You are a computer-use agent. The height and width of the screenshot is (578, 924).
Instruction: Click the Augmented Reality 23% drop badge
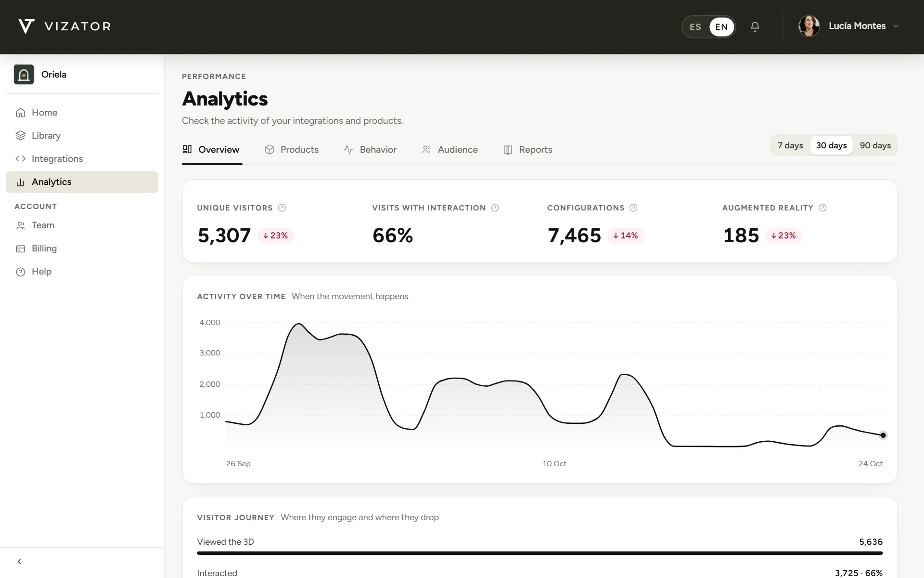pos(783,236)
